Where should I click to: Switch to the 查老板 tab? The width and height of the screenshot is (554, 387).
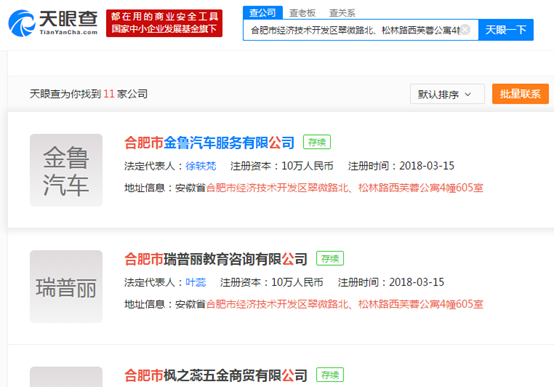pos(302,13)
